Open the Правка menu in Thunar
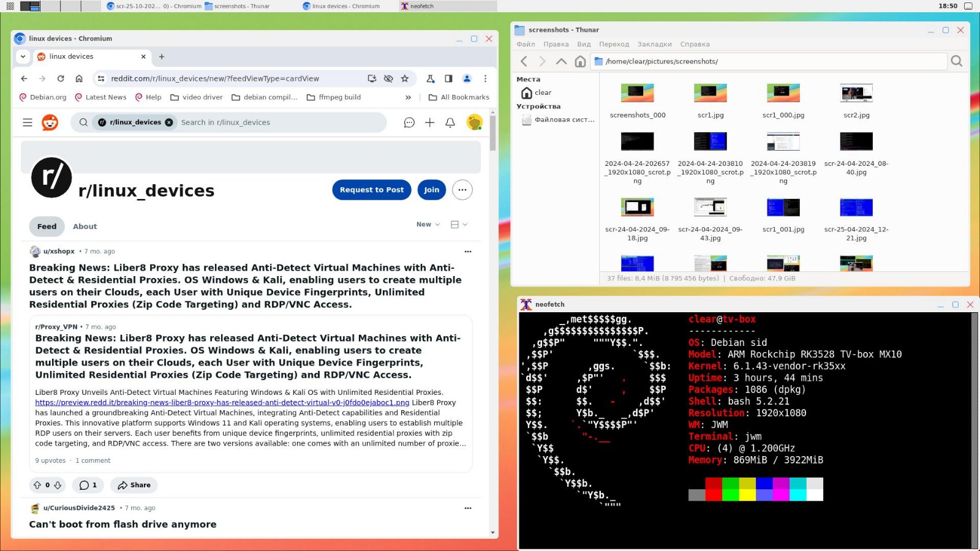This screenshot has height=551, width=980. [556, 44]
